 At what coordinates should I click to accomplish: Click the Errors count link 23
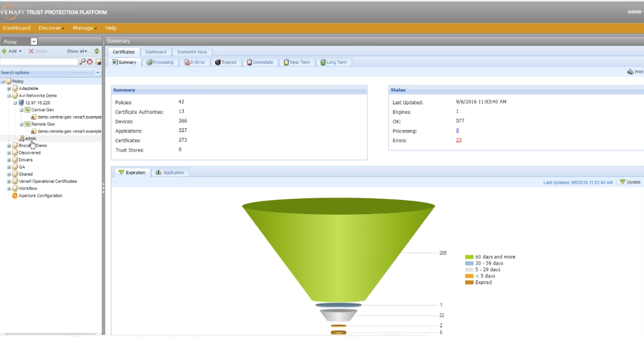pos(459,140)
